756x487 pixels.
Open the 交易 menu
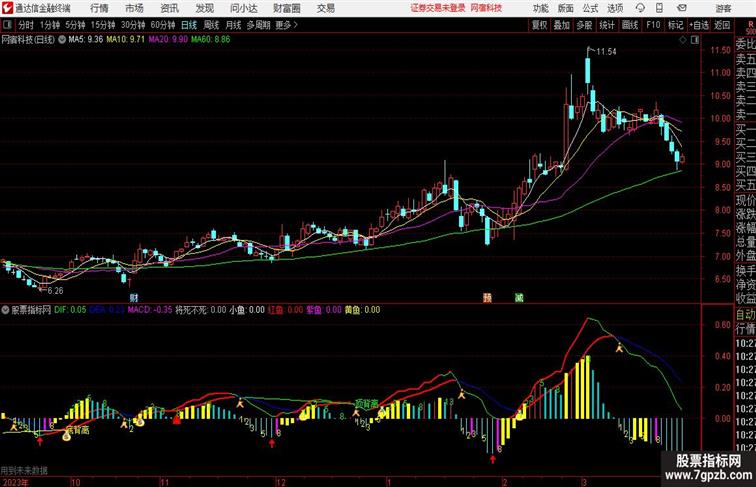tap(325, 8)
